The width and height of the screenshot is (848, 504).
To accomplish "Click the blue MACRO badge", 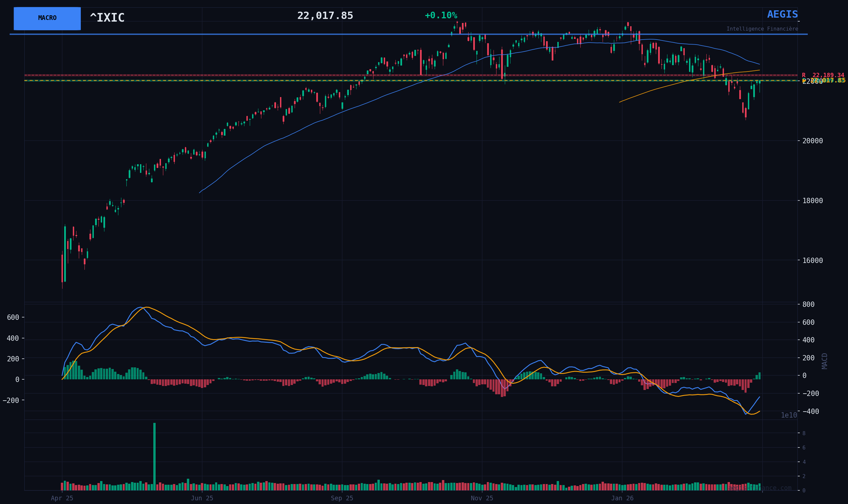I will coord(47,18).
